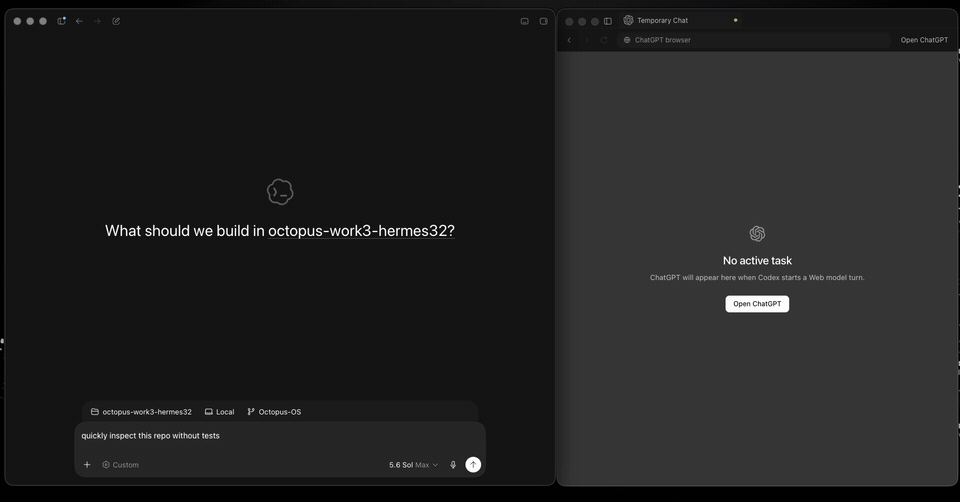Toggle the sidebar in the ChatGPT browser window

pyautogui.click(x=607, y=21)
